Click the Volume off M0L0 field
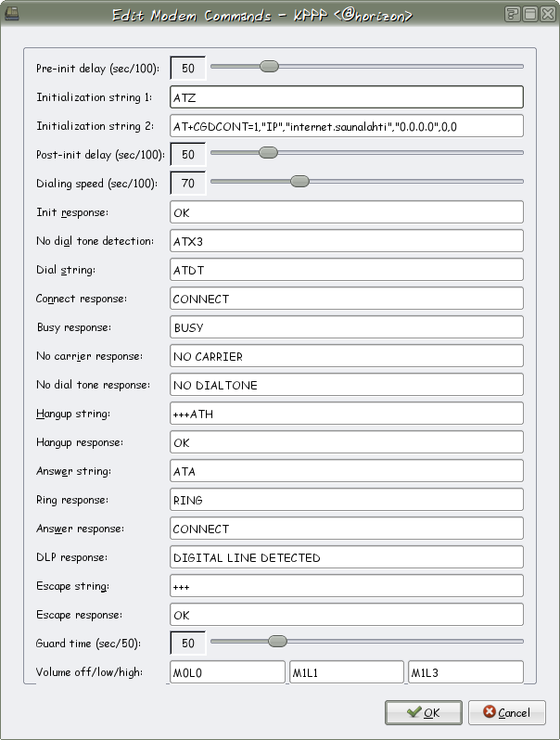 coord(227,671)
